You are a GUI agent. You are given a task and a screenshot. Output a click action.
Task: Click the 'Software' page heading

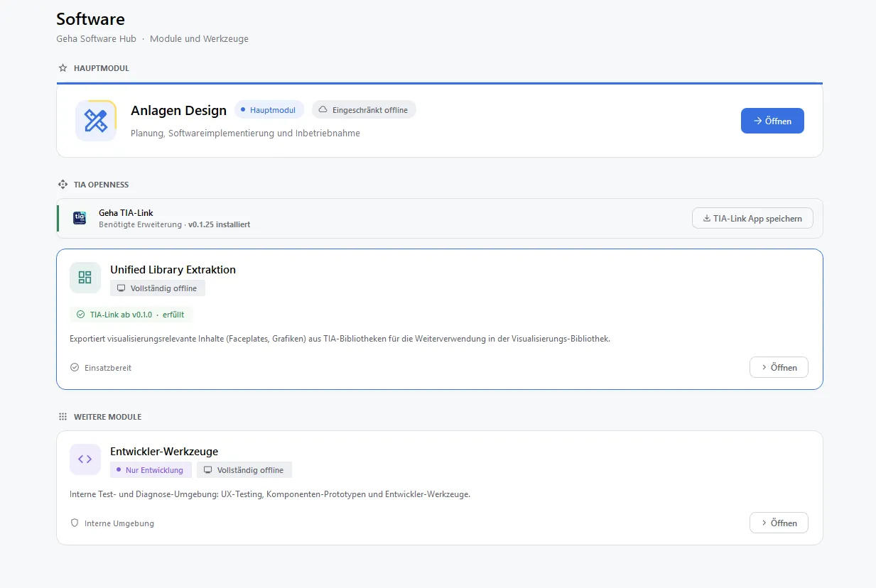[91, 19]
